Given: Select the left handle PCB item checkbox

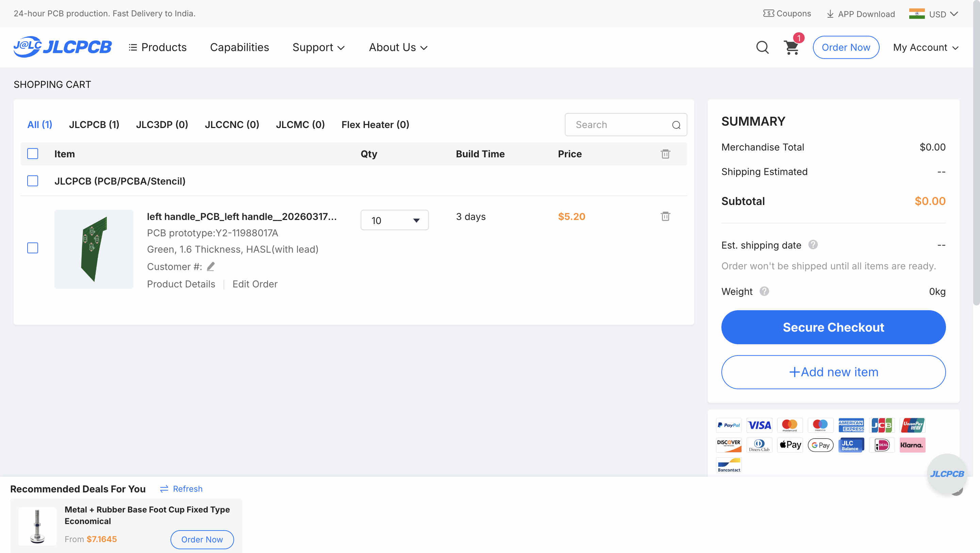Looking at the screenshot, I should point(33,248).
